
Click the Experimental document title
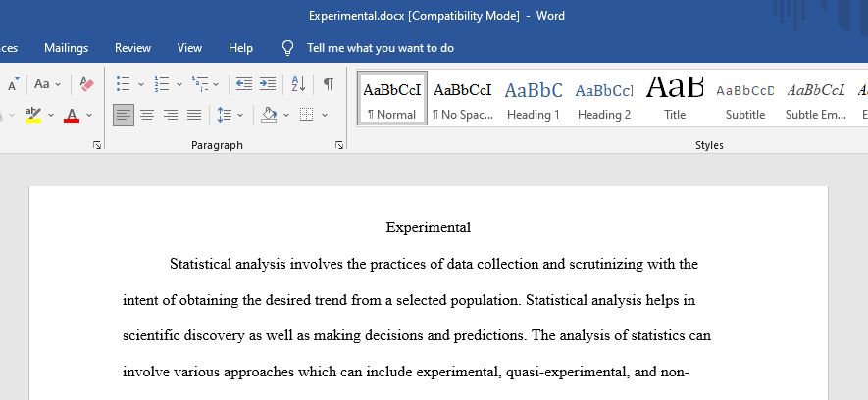[429, 227]
